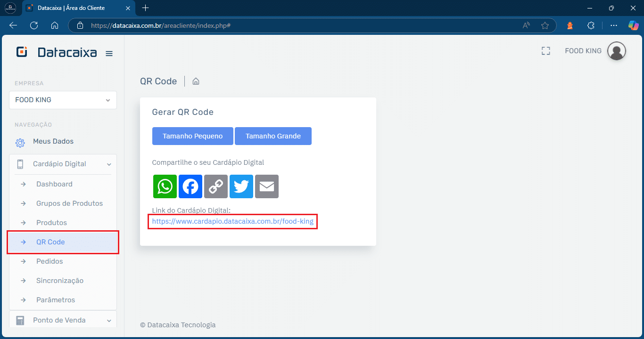Share menu via WhatsApp icon
This screenshot has height=339, width=644.
pos(165,186)
